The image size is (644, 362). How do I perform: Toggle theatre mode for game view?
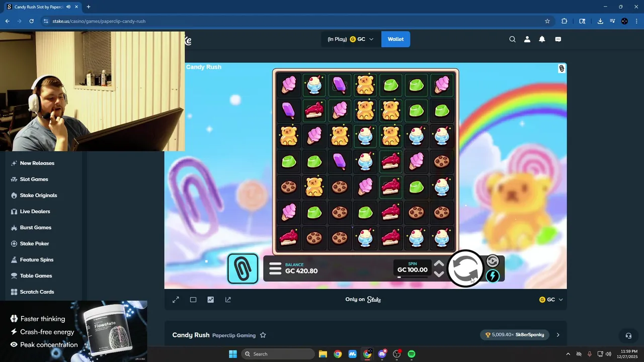[193, 300]
